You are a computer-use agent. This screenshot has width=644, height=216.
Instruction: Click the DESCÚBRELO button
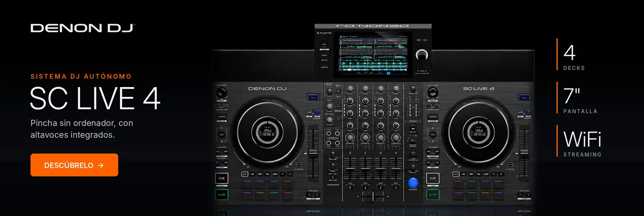pyautogui.click(x=74, y=165)
